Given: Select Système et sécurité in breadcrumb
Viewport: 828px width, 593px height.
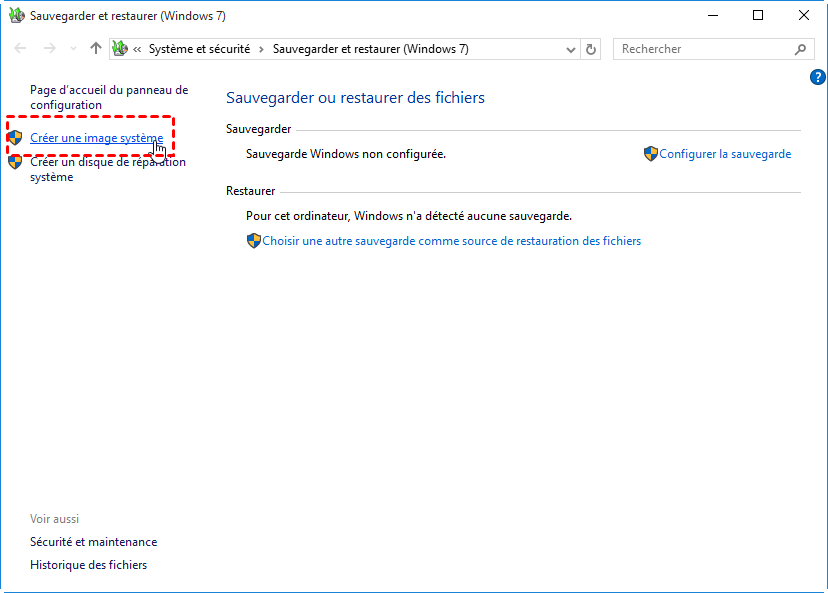Looking at the screenshot, I should click(x=199, y=49).
